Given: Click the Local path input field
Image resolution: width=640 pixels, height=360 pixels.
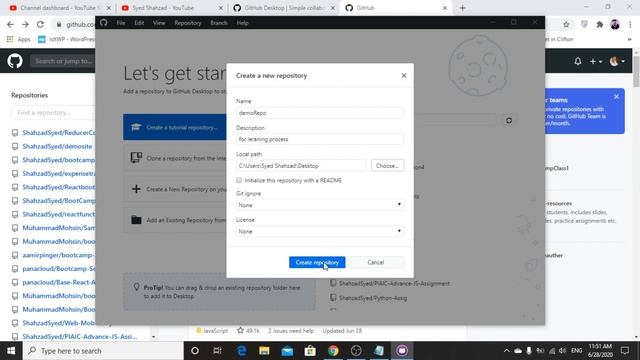Looking at the screenshot, I should [301, 166].
